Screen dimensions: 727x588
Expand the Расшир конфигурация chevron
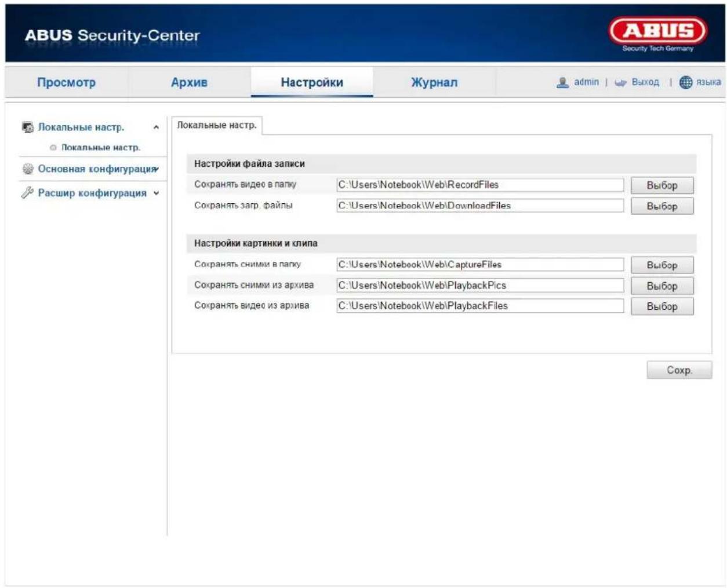156,193
